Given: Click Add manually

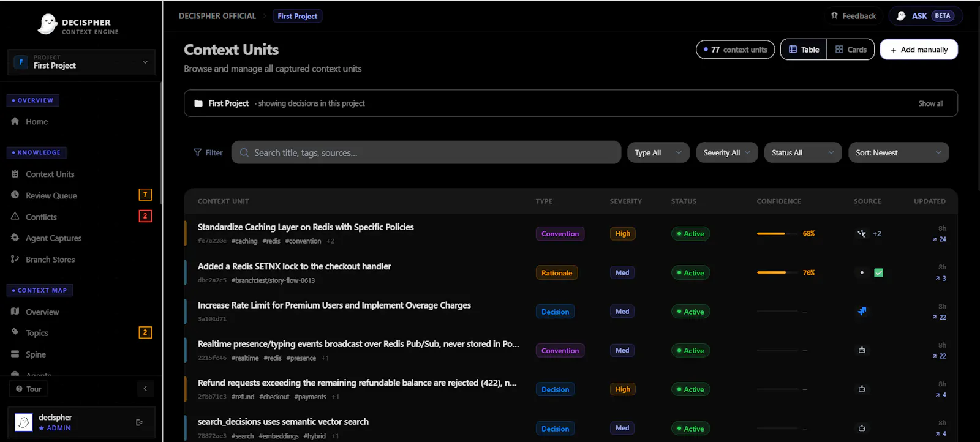Looking at the screenshot, I should [x=919, y=50].
